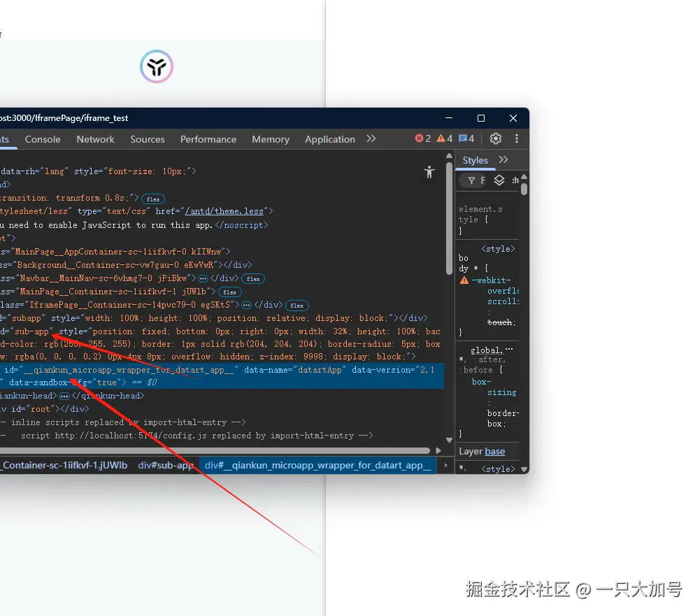Open the DevTools three-dot customize menu

517,139
